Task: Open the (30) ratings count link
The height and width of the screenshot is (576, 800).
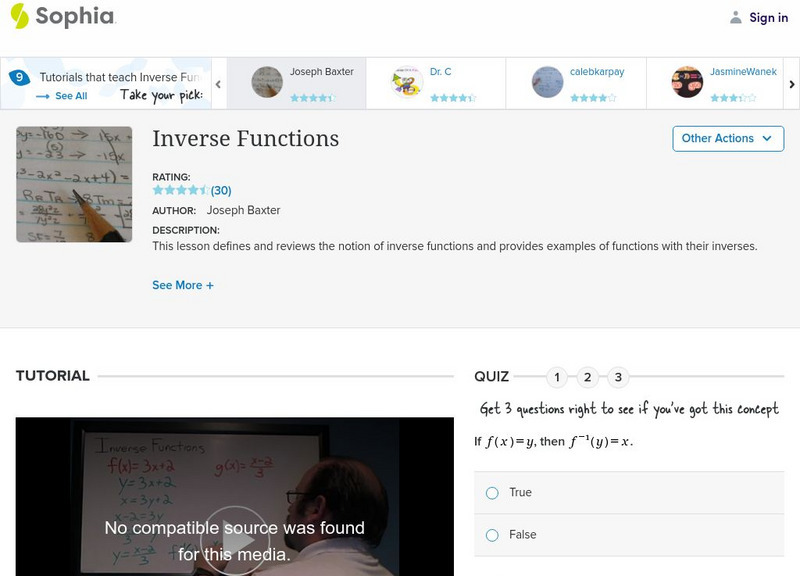Action: click(221, 190)
